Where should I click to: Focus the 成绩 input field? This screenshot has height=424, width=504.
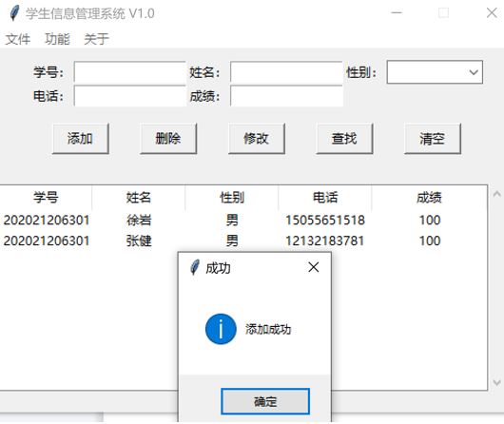pos(286,96)
